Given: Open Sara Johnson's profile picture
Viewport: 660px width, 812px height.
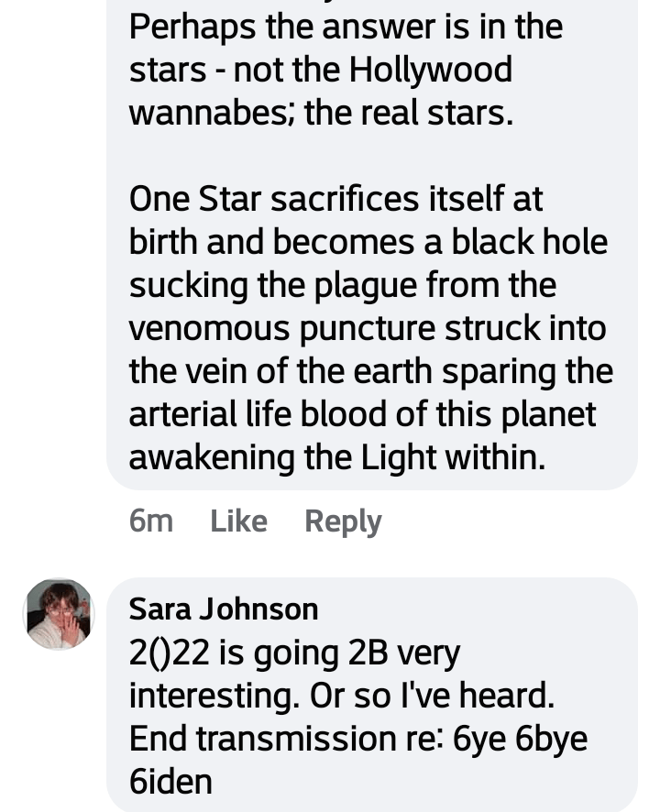Looking at the screenshot, I should click(x=59, y=614).
